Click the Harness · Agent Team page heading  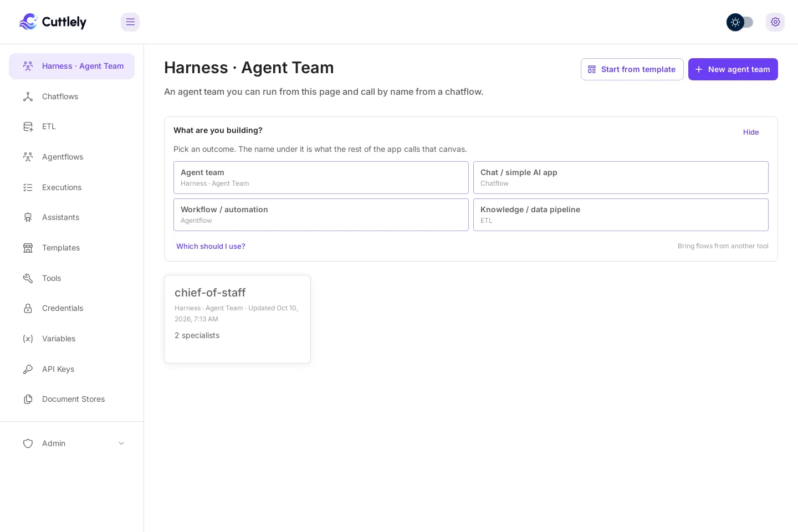(x=249, y=68)
